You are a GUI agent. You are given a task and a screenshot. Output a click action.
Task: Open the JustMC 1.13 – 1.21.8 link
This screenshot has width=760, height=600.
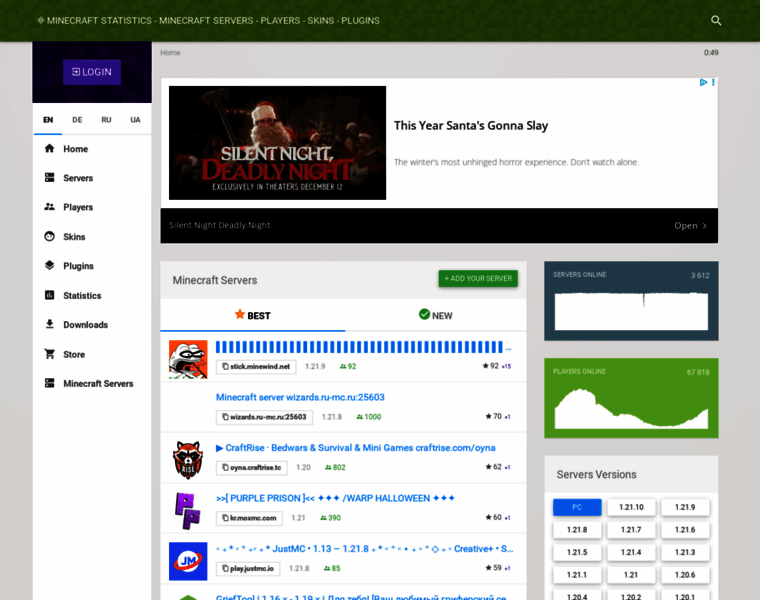point(364,548)
